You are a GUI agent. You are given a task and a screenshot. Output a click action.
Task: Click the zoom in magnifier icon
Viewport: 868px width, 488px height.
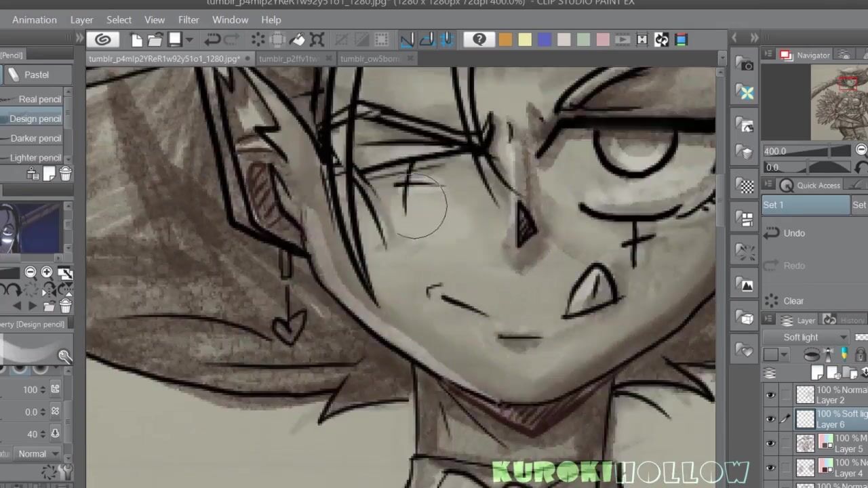[47, 272]
